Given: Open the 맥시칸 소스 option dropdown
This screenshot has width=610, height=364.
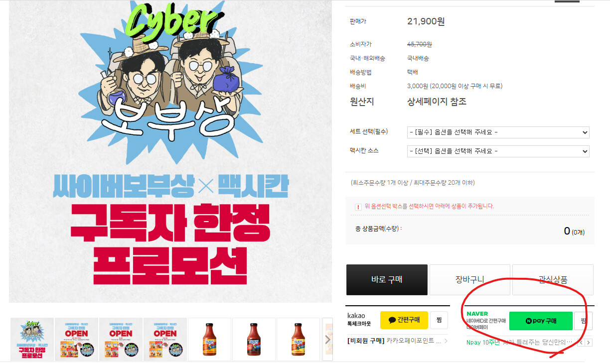Looking at the screenshot, I should pos(498,151).
